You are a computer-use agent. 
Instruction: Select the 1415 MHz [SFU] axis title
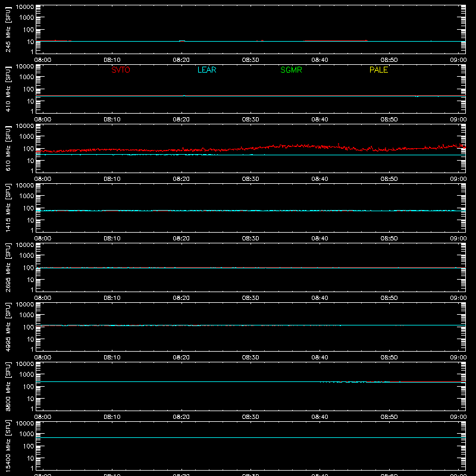(x=8, y=208)
